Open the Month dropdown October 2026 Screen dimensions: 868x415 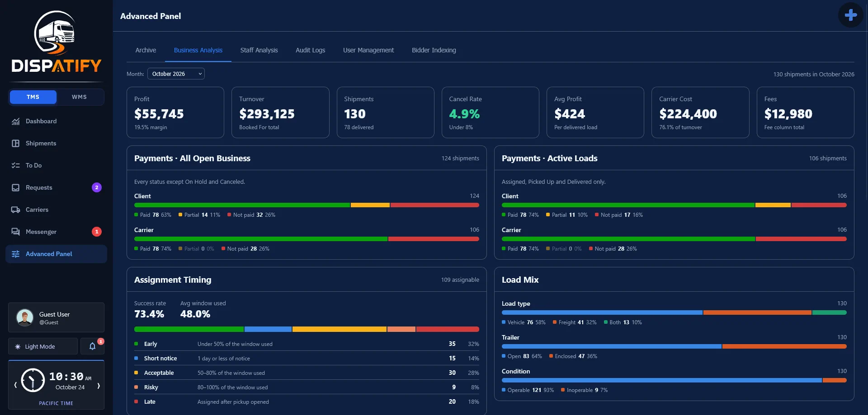pos(176,74)
